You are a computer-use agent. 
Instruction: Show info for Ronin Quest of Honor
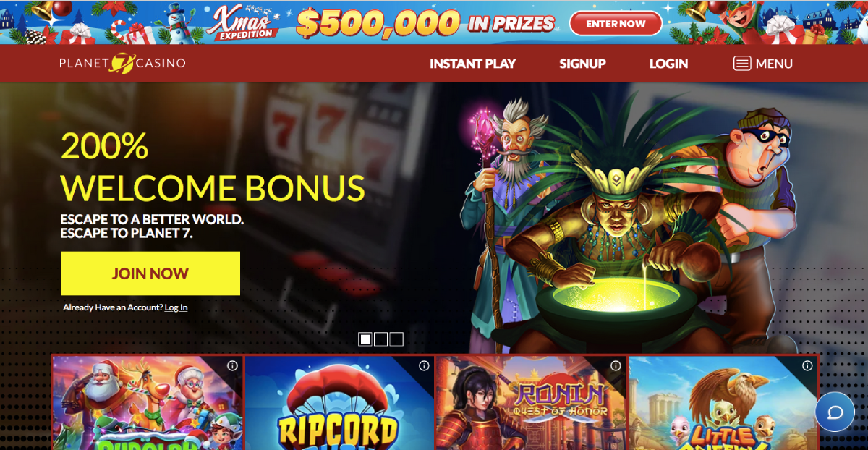(x=616, y=365)
